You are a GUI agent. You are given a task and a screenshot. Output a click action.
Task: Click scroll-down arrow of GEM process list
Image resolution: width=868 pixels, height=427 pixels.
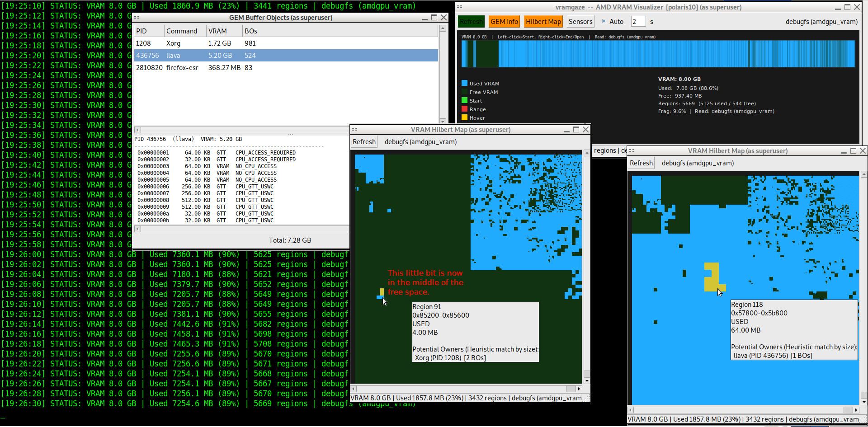[x=443, y=121]
